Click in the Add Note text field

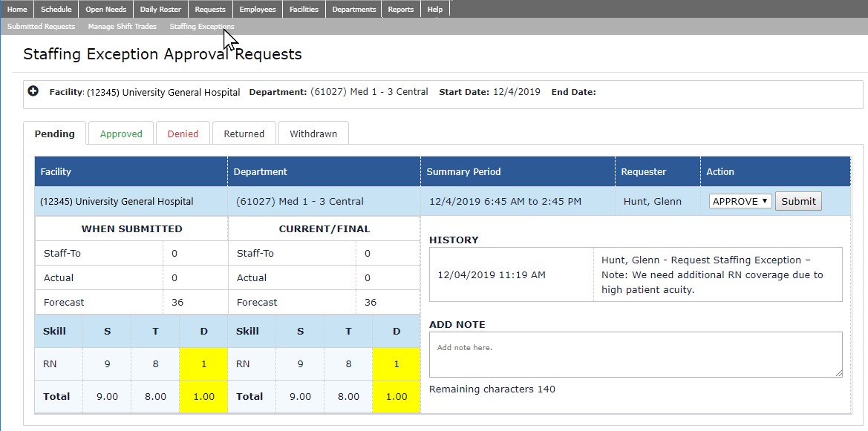[x=636, y=355]
